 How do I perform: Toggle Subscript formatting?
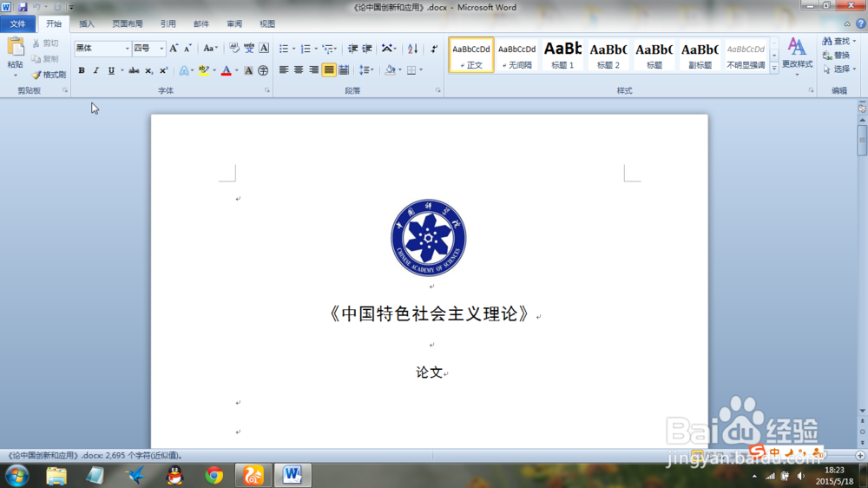pos(149,70)
